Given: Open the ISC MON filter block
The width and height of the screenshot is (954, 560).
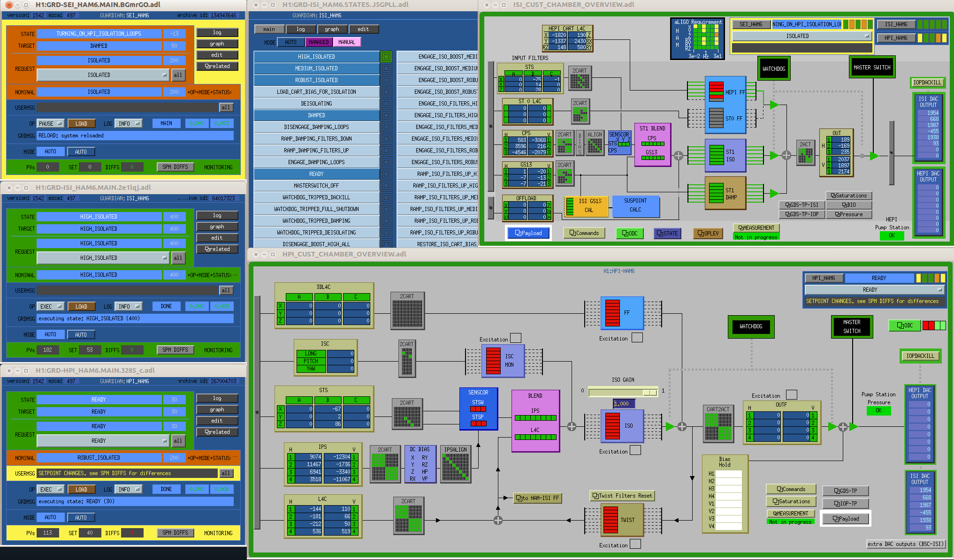Looking at the screenshot, I should tap(503, 361).
